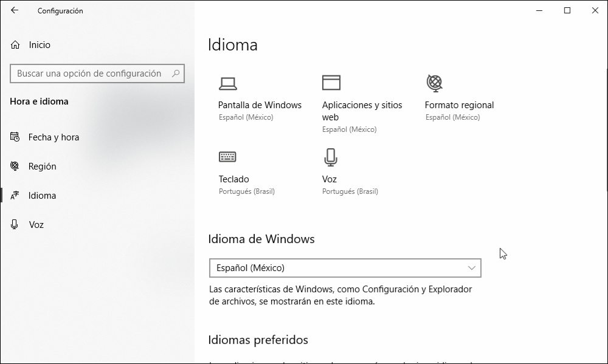The width and height of the screenshot is (608, 364).
Task: Click the Voz microphone icon in sidebar
Action: point(15,224)
